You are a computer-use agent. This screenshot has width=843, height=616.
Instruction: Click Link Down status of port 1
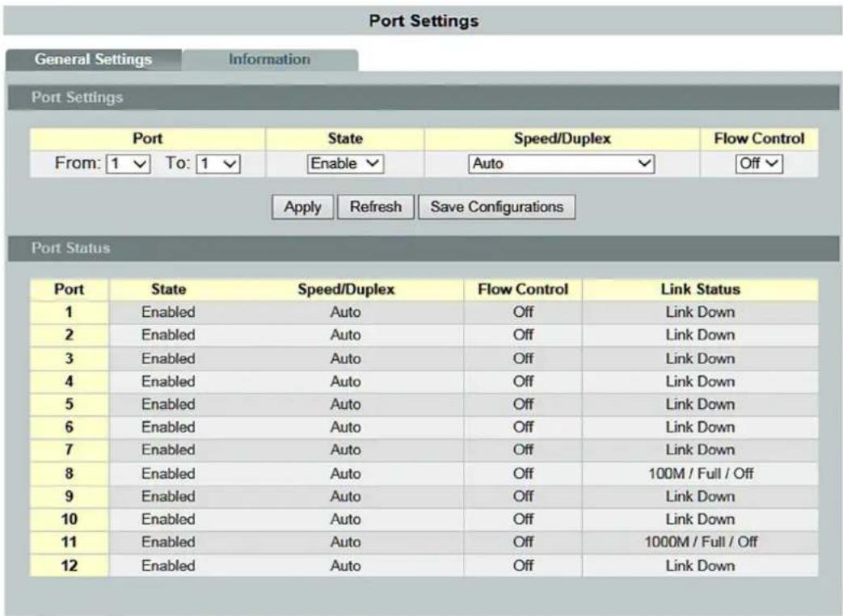click(701, 312)
